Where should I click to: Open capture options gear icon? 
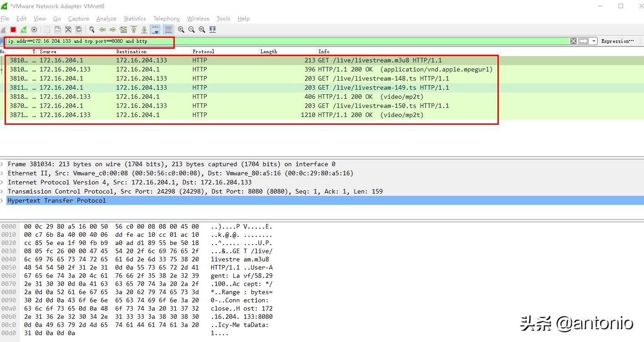(34, 30)
